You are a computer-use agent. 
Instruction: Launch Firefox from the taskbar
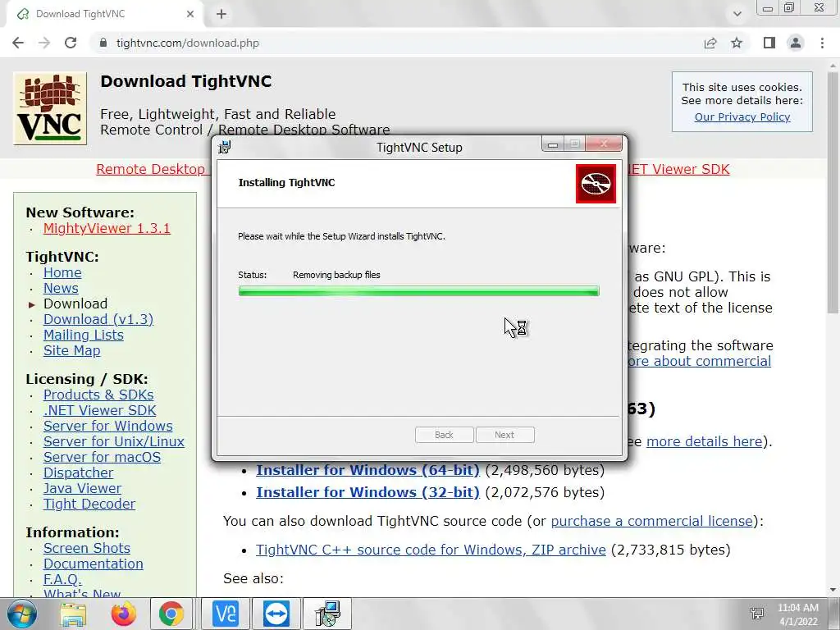123,614
